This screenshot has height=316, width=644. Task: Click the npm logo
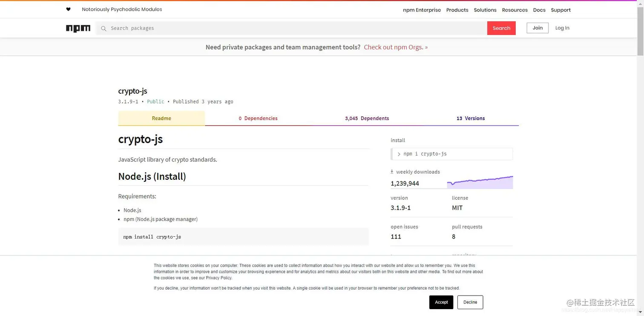[x=78, y=28]
